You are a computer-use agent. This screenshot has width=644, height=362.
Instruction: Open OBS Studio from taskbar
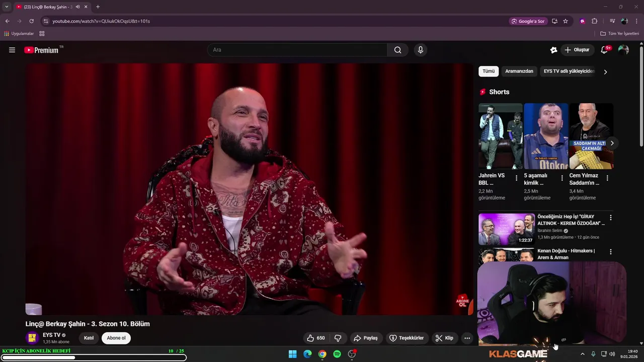(352, 354)
